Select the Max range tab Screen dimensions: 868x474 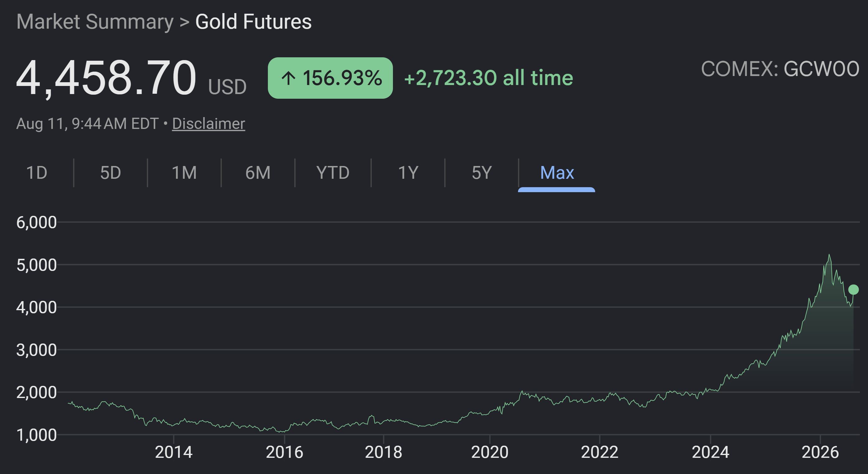pyautogui.click(x=557, y=173)
